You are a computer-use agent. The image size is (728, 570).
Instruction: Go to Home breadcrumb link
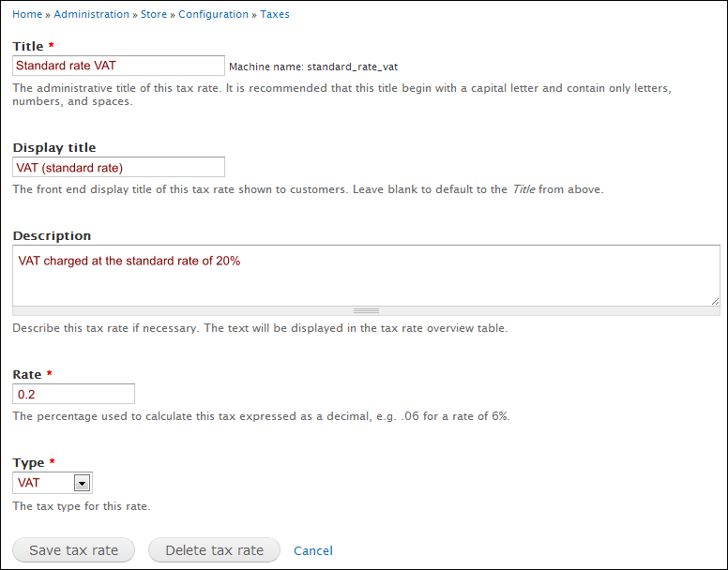27,14
